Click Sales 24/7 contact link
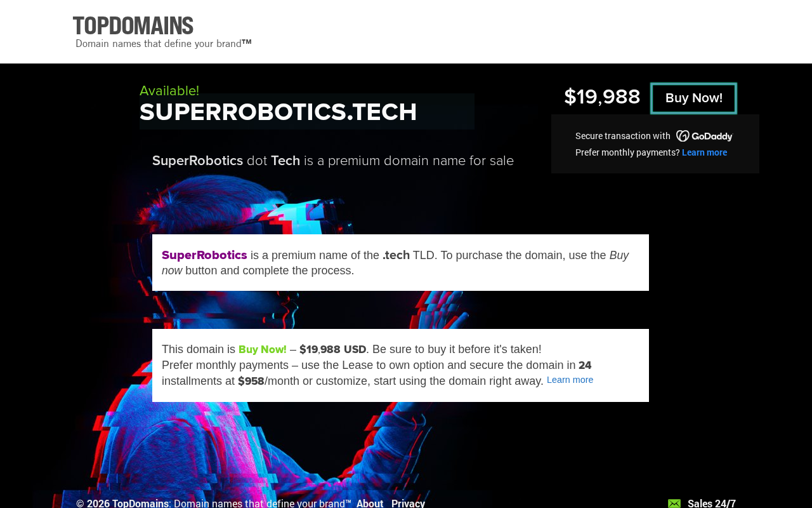 click(711, 503)
